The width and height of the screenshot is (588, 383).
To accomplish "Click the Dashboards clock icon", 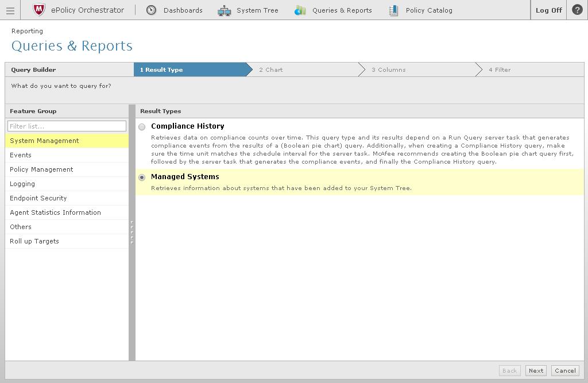I will [x=151, y=10].
